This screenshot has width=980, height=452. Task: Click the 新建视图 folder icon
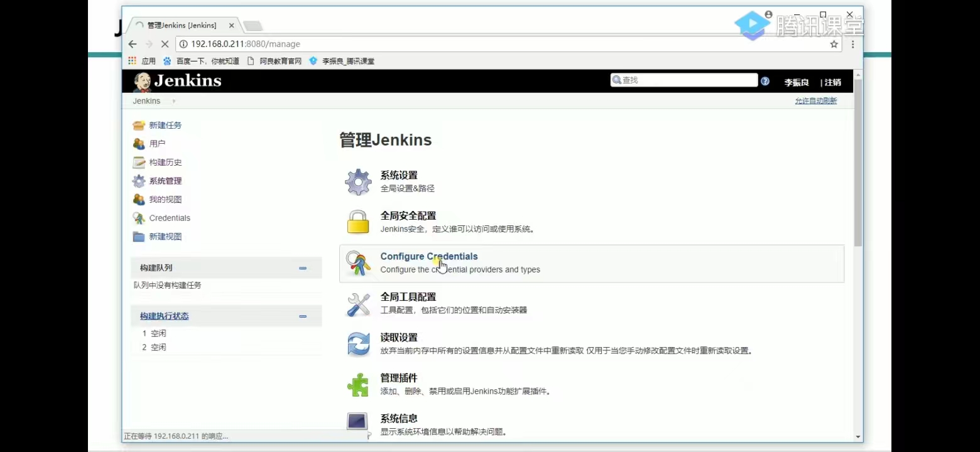[139, 237]
